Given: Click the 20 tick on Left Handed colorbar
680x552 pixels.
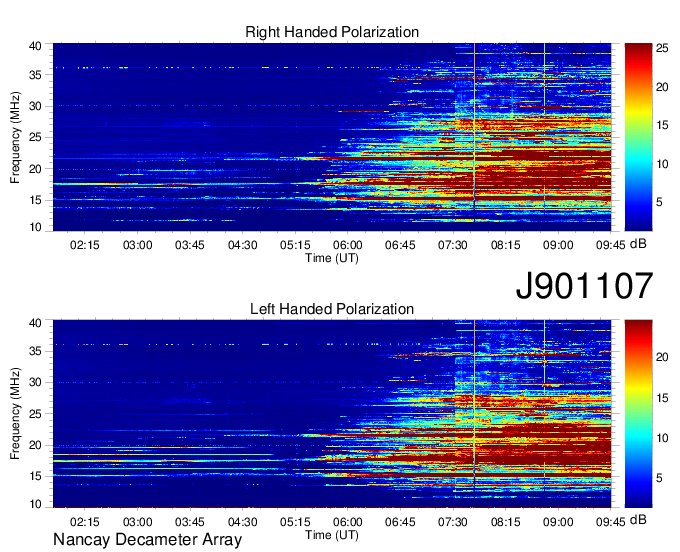Looking at the screenshot, I should tap(662, 357).
